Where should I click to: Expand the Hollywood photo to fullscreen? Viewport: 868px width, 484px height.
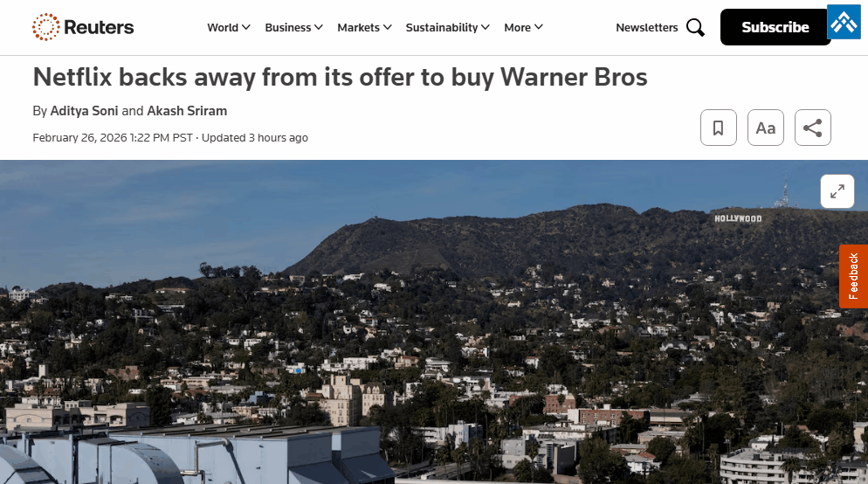(837, 191)
